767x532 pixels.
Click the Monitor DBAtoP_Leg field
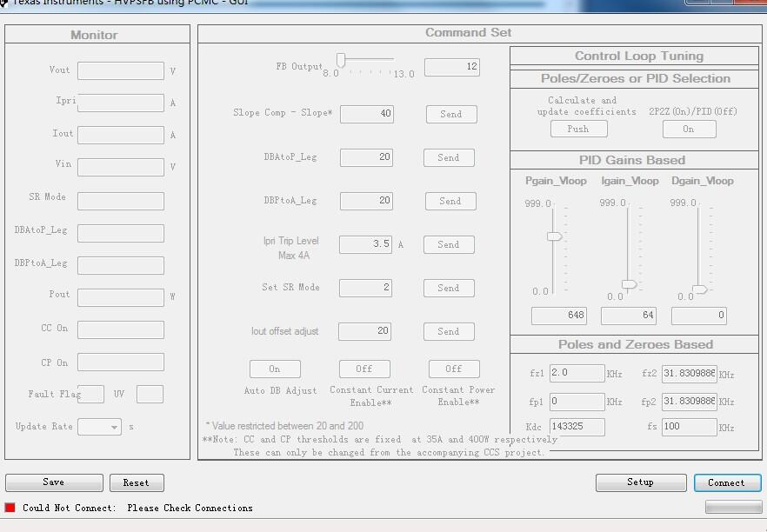coord(121,233)
